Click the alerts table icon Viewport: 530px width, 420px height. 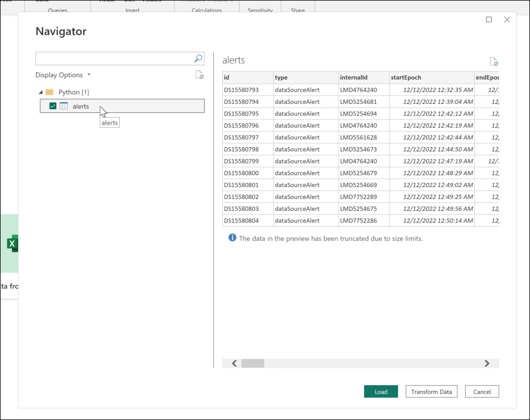point(64,106)
